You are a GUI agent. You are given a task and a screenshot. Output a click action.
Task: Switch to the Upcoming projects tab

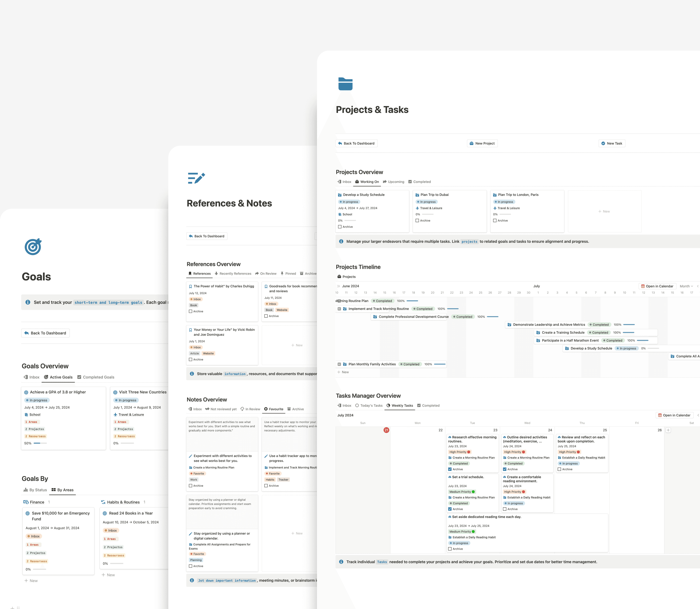pos(394,182)
